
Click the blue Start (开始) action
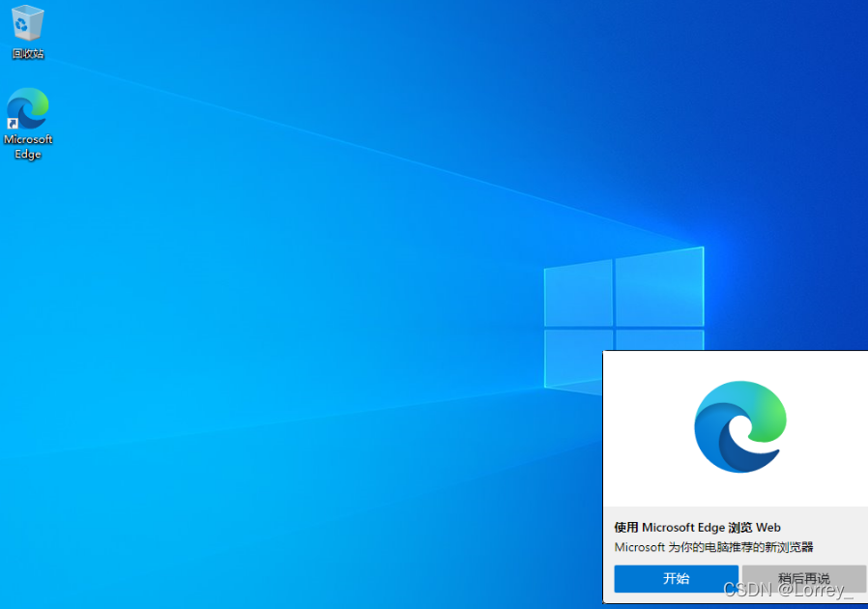pyautogui.click(x=676, y=578)
